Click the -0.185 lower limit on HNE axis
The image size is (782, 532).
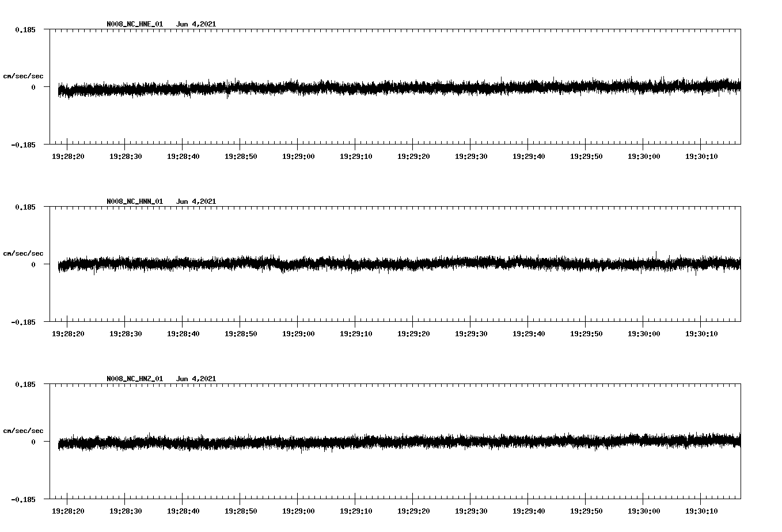coord(23,145)
